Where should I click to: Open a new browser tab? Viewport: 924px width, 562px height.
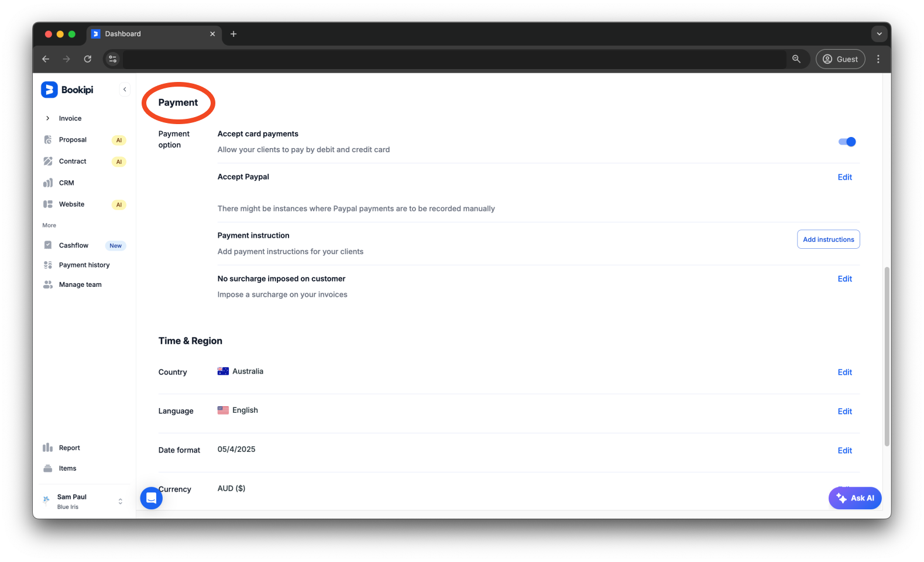point(233,34)
